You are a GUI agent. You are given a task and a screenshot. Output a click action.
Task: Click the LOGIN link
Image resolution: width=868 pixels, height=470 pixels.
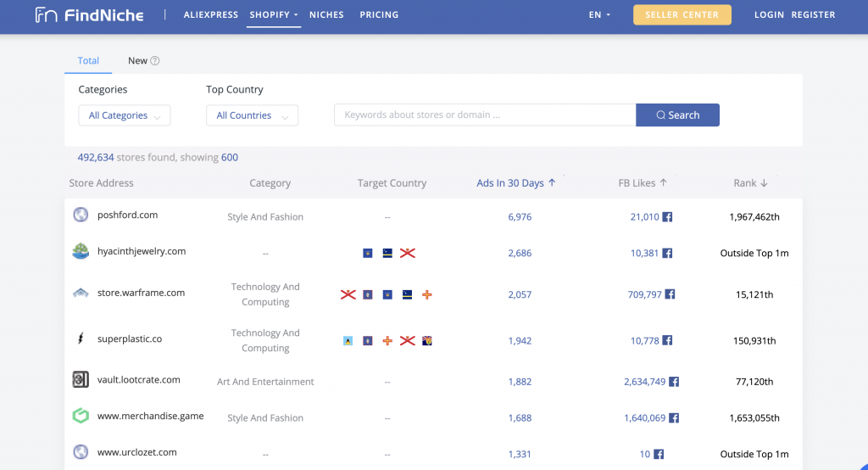[x=769, y=15]
